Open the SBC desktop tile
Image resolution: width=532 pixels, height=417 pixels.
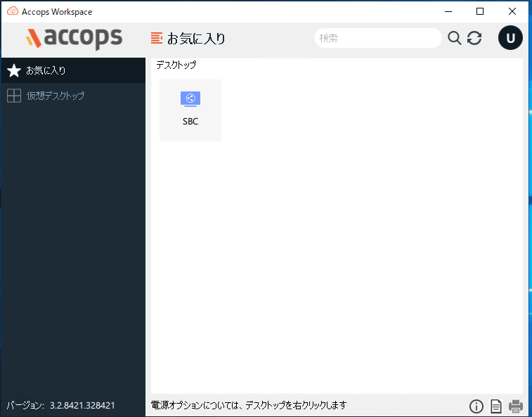[x=190, y=110]
